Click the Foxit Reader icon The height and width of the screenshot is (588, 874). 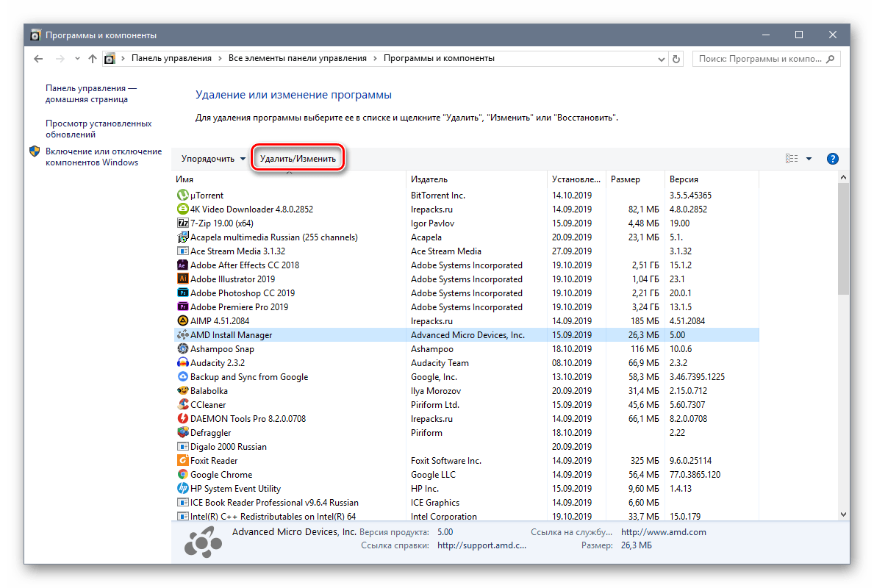pyautogui.click(x=182, y=460)
